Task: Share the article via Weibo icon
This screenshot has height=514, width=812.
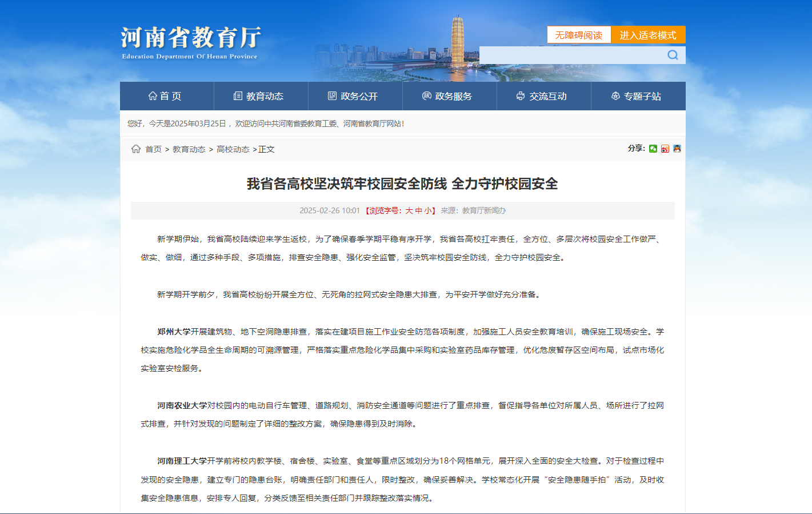Action: (665, 149)
